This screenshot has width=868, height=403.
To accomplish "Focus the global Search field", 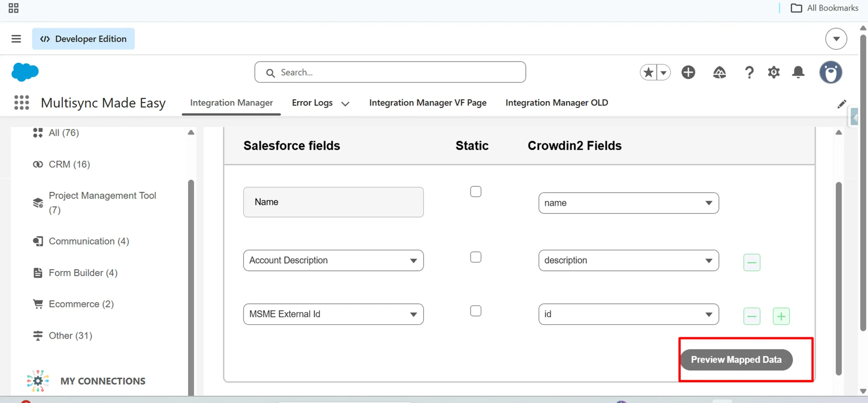I will click(x=390, y=72).
